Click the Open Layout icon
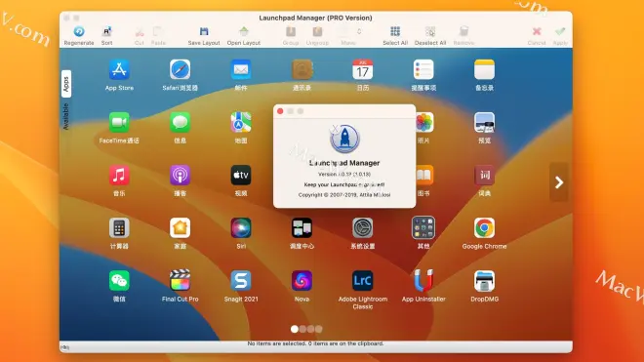644x362 pixels. [244, 31]
